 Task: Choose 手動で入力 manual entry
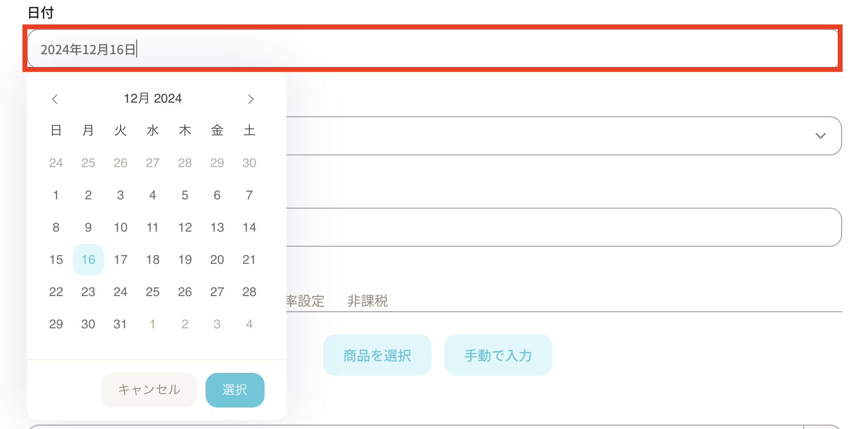click(x=497, y=355)
